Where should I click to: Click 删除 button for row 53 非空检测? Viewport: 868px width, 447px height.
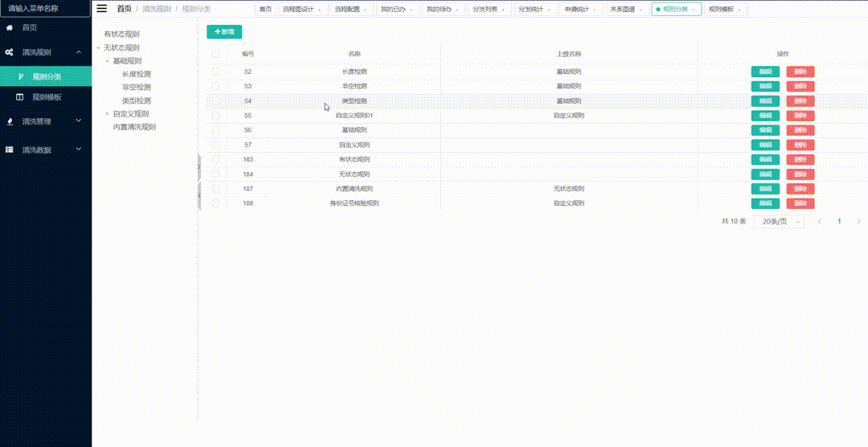(800, 86)
